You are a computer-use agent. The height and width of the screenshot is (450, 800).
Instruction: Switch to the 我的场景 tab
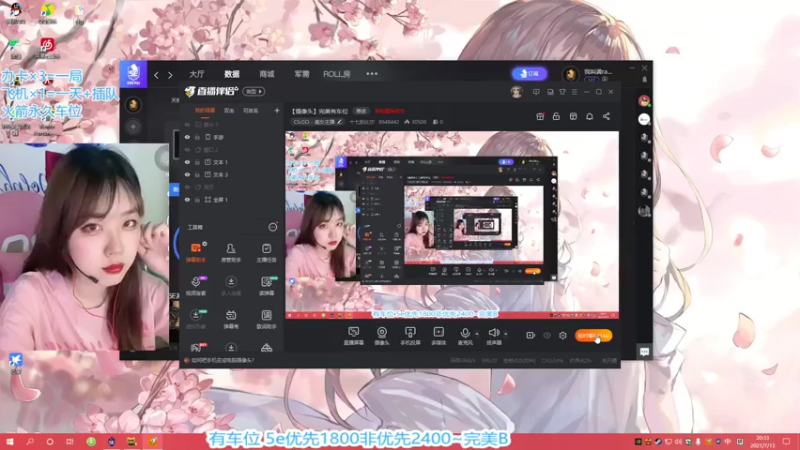tap(205, 110)
